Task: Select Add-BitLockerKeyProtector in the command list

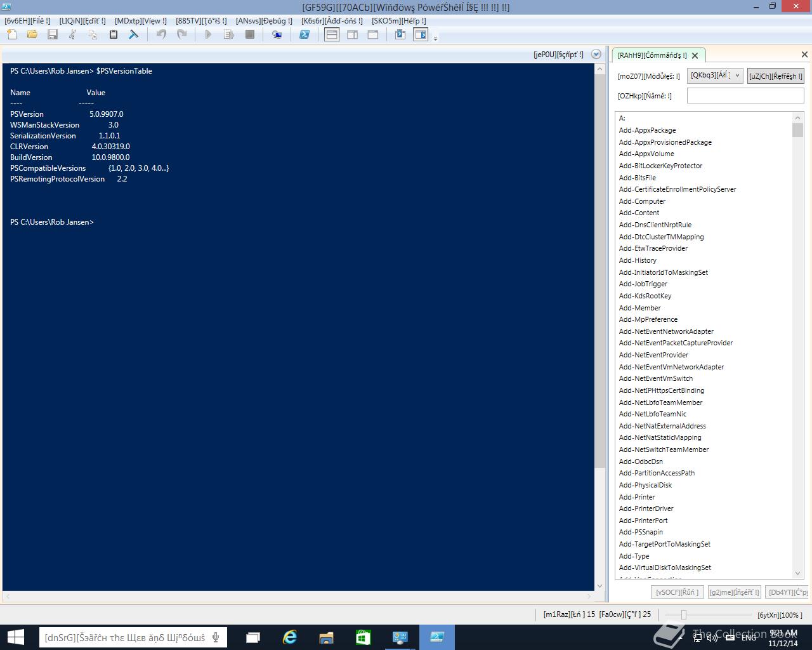Action: click(x=661, y=166)
